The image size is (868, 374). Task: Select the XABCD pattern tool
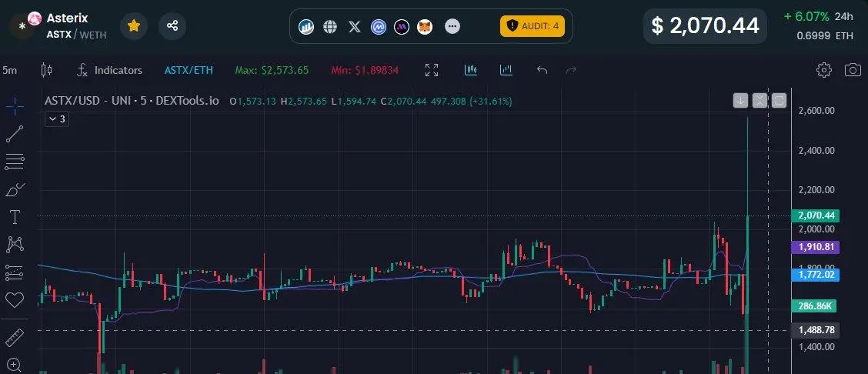tap(15, 244)
